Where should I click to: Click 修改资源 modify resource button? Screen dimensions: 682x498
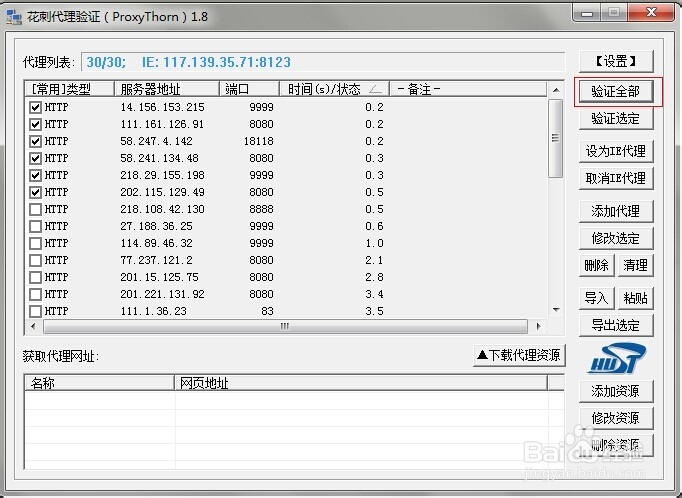click(x=616, y=418)
